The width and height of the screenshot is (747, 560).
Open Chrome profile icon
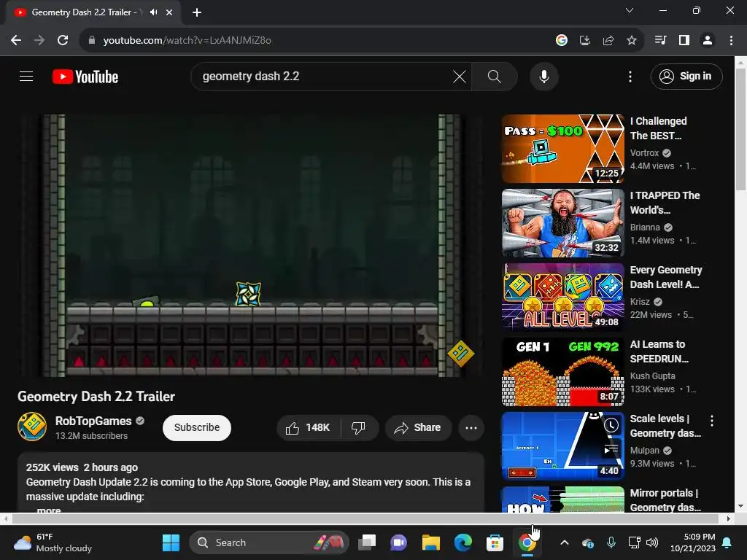[x=708, y=40]
